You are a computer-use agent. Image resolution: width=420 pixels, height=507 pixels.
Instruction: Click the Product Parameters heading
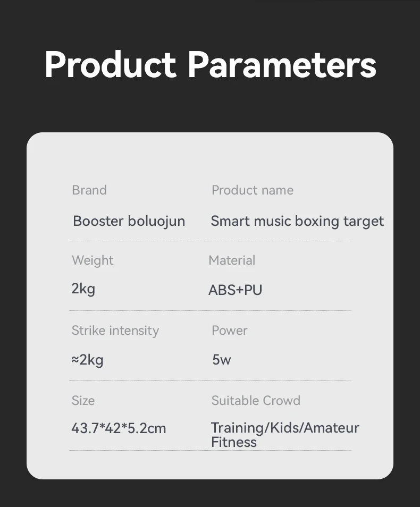pos(210,65)
